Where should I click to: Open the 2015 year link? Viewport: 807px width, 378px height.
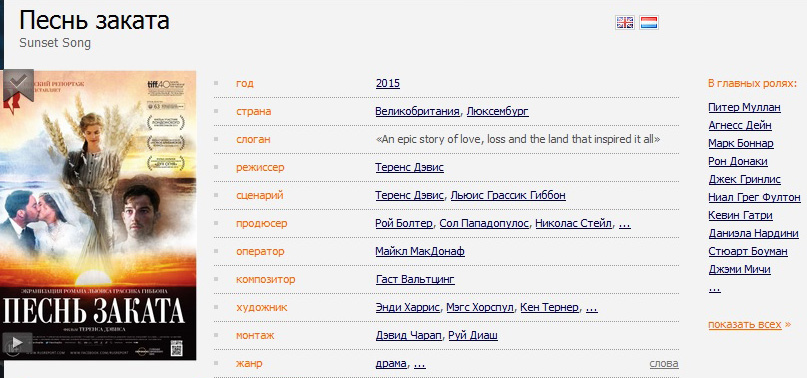[x=388, y=83]
